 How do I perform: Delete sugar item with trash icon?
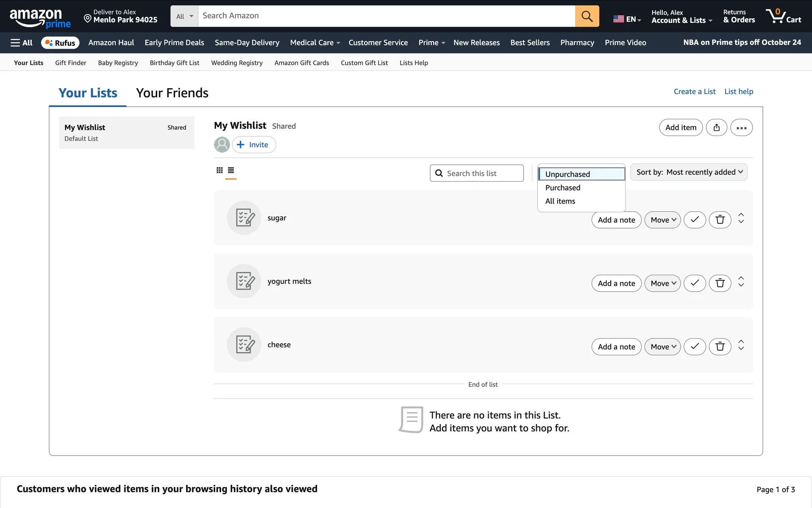[x=720, y=220]
